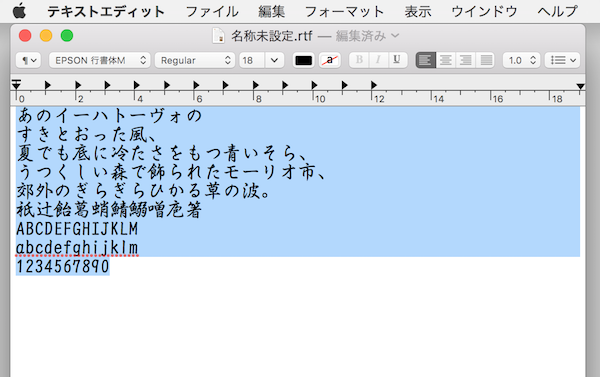Click the misspelled line abcdefghijklm
600x377 pixels.
point(77,248)
